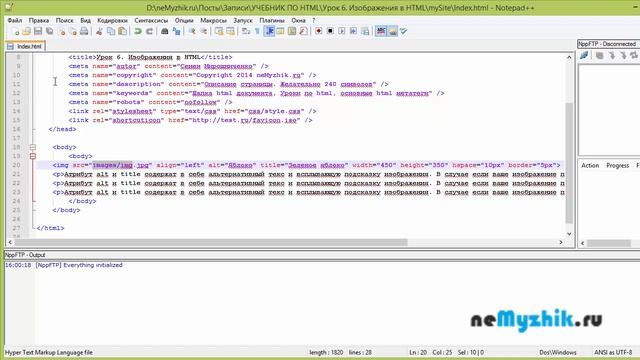Zoom in the editor text
The height and width of the screenshot is (360, 640).
click(192, 31)
